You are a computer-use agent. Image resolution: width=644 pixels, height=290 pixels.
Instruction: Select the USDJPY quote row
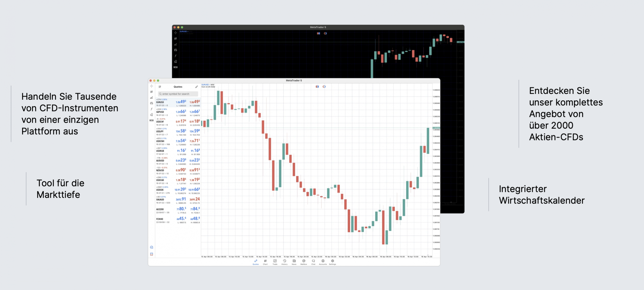[178, 132]
